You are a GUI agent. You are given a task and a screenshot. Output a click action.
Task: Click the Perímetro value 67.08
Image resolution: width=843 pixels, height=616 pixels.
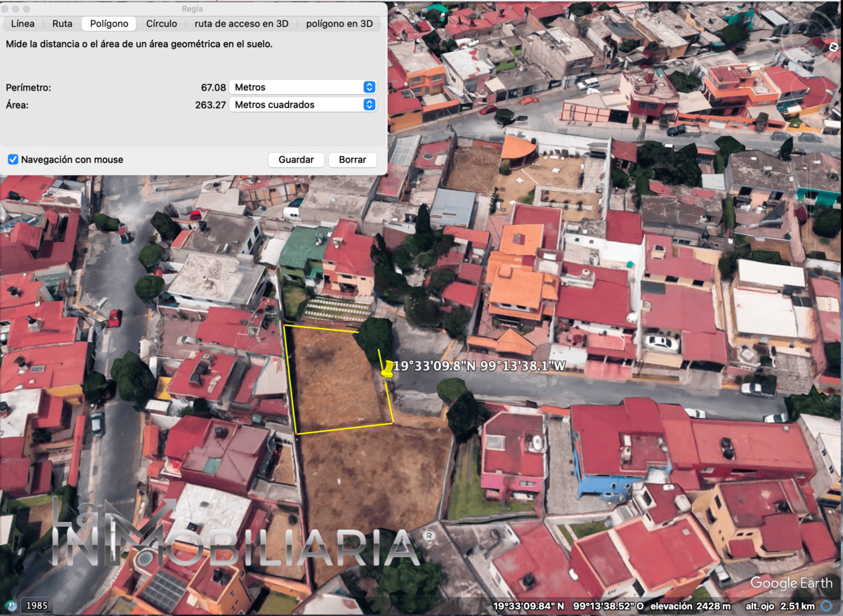point(214,88)
